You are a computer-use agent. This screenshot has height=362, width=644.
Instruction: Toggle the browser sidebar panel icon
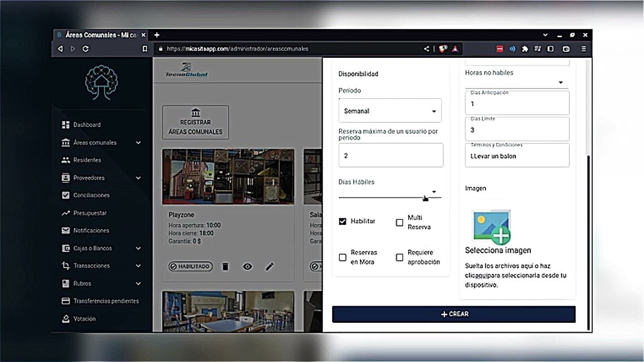pyautogui.click(x=550, y=49)
